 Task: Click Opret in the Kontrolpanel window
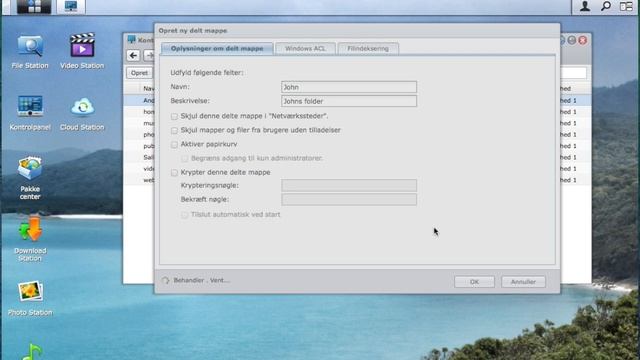(139, 73)
